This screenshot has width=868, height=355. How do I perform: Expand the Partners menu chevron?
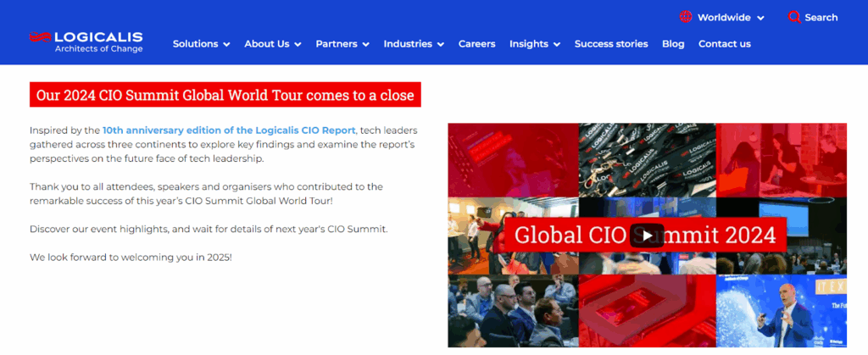[365, 45]
